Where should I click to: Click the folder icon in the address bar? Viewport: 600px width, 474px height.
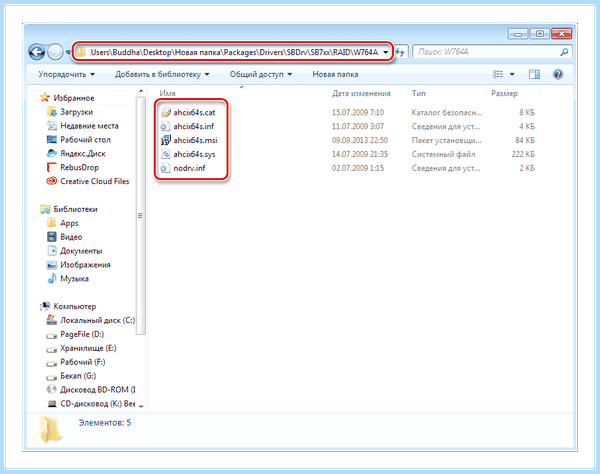(80, 52)
